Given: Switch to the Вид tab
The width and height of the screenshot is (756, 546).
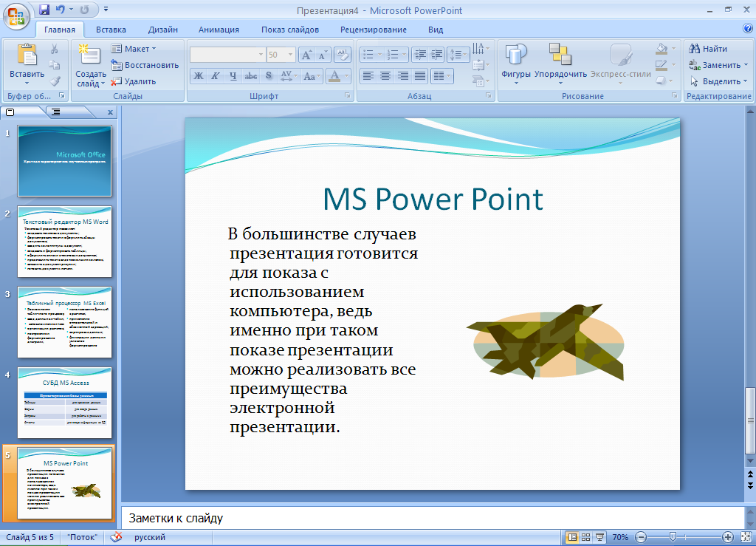Looking at the screenshot, I should click(x=436, y=30).
